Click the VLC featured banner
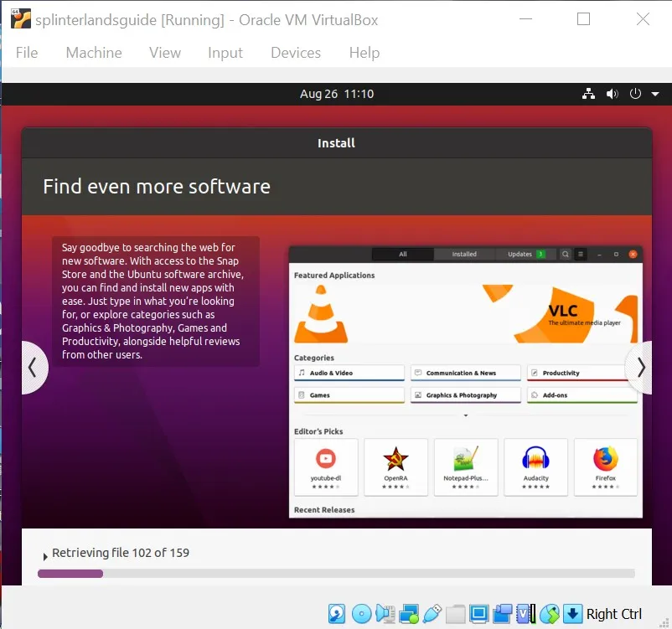 pos(466,313)
